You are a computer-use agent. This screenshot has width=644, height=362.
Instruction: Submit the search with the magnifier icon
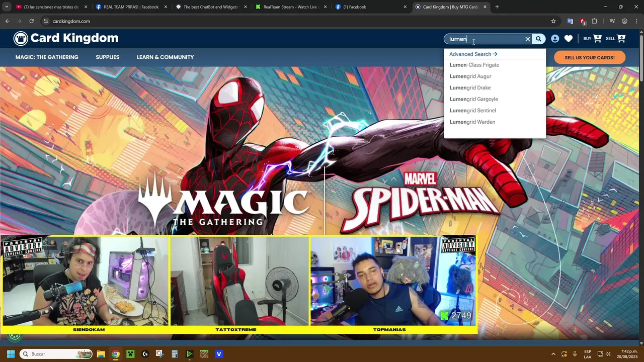538,39
